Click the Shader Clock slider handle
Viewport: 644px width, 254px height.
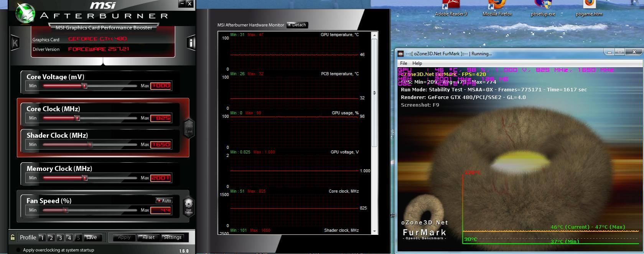click(90, 145)
